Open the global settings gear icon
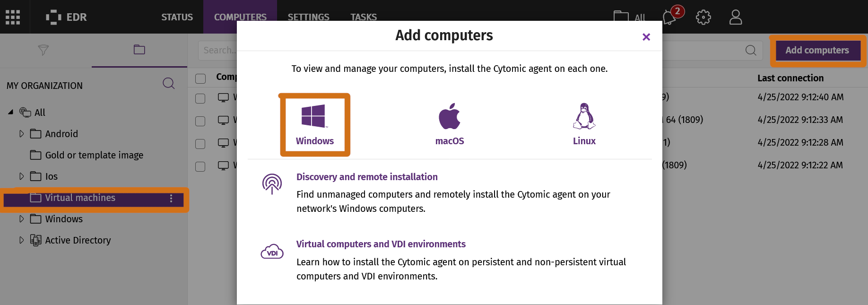This screenshot has height=305, width=868. (x=703, y=17)
